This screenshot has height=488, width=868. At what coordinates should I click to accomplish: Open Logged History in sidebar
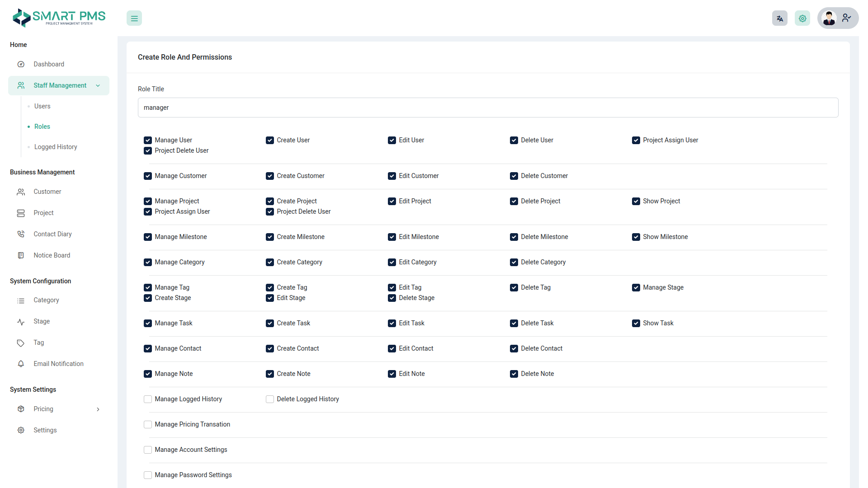point(56,147)
